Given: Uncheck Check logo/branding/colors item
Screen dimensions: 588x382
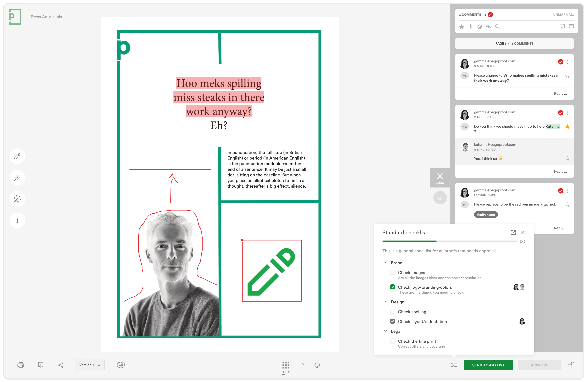Looking at the screenshot, I should (392, 287).
